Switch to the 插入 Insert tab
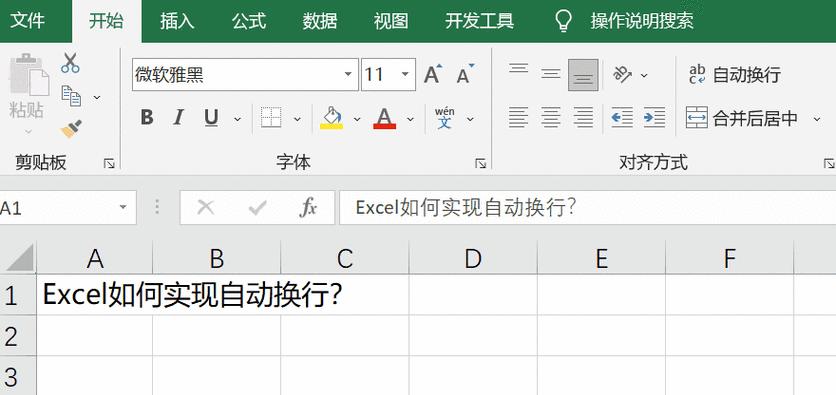This screenshot has width=836, height=395. (x=178, y=21)
